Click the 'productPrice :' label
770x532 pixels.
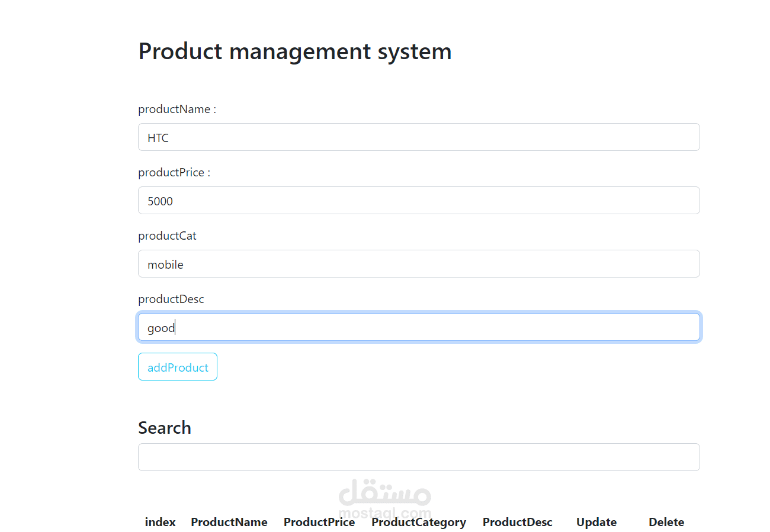click(x=174, y=173)
